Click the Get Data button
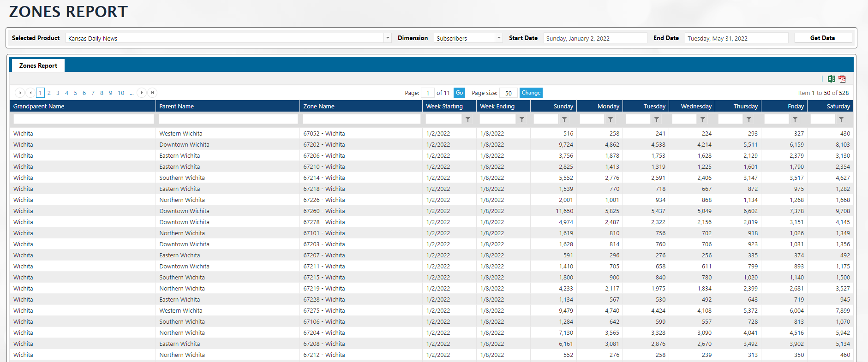Image resolution: width=868 pixels, height=362 pixels. [x=822, y=38]
